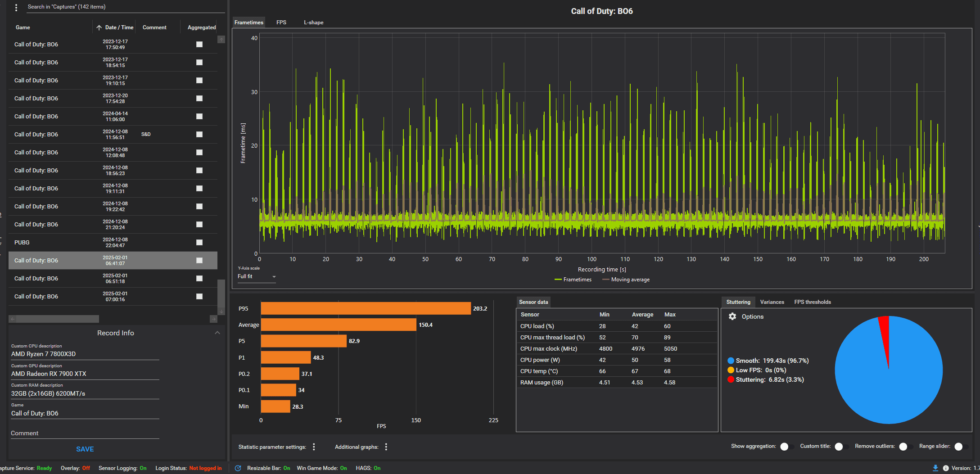Screen dimensions: 980x474
Task: Click the refresh icon next to Resizable Bar
Action: 238,468
